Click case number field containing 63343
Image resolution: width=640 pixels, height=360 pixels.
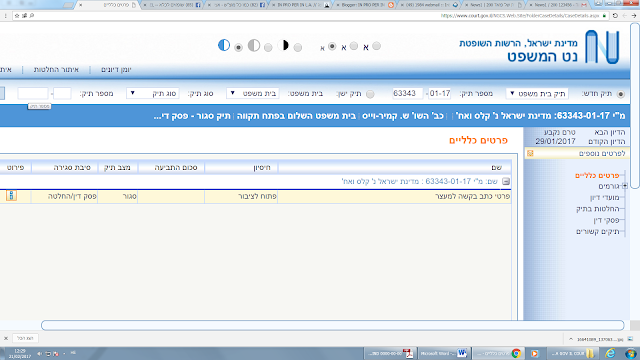coord(407,93)
